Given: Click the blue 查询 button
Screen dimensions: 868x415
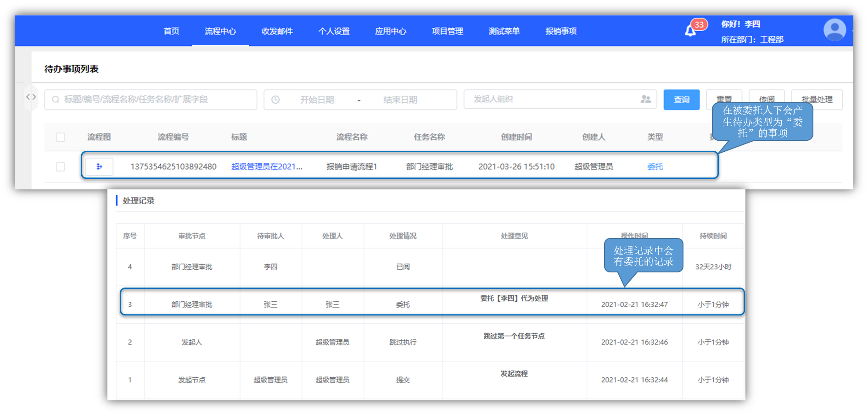Looking at the screenshot, I should pyautogui.click(x=681, y=100).
